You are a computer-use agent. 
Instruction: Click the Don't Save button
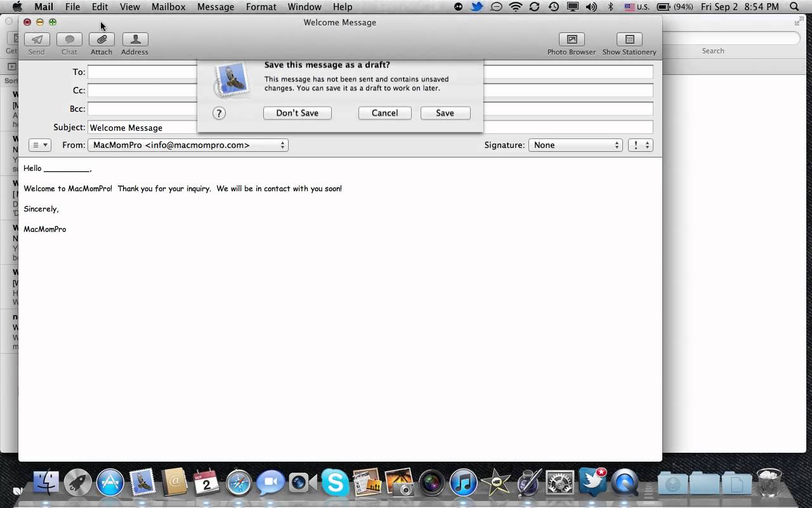click(x=297, y=112)
